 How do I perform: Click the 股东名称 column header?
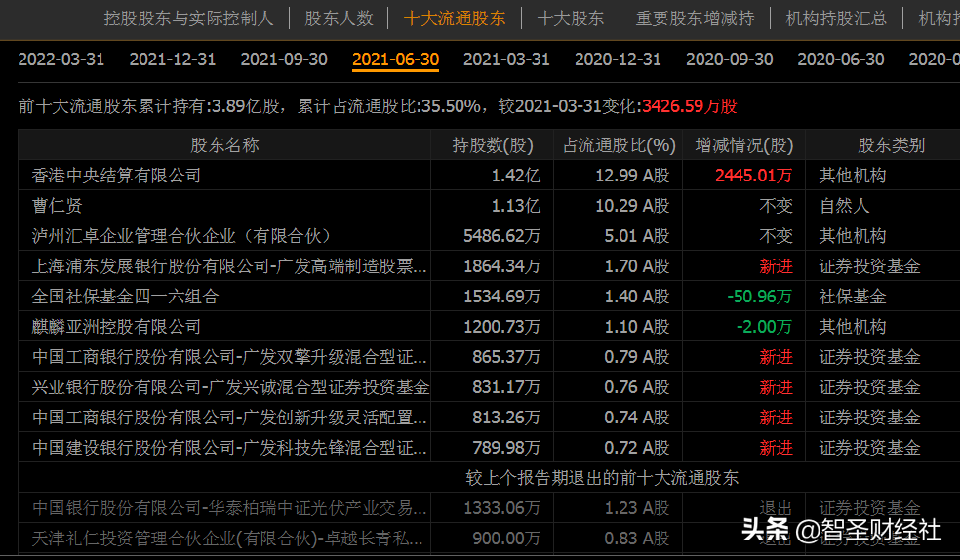[224, 145]
